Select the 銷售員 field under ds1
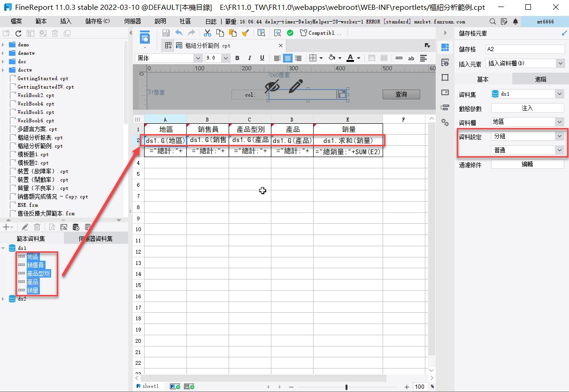569x392 pixels. [x=35, y=265]
